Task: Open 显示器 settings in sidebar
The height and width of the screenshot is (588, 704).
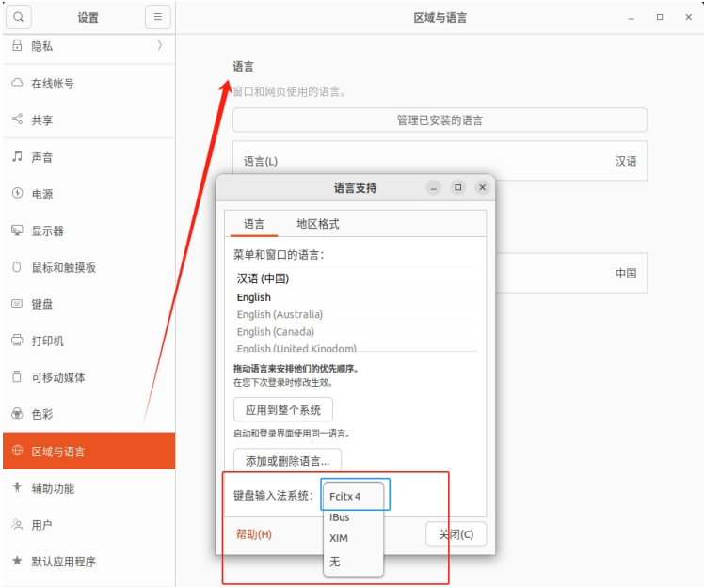Action: coord(88,230)
